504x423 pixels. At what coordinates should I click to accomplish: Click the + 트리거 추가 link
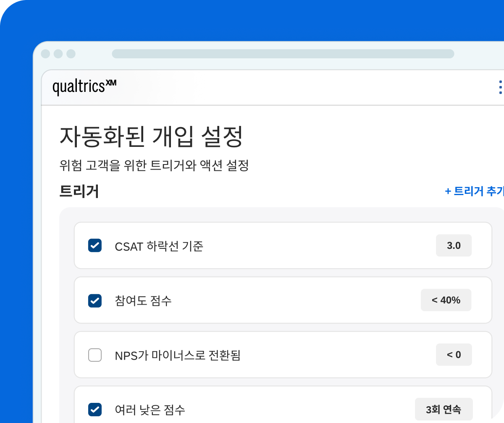pyautogui.click(x=475, y=191)
